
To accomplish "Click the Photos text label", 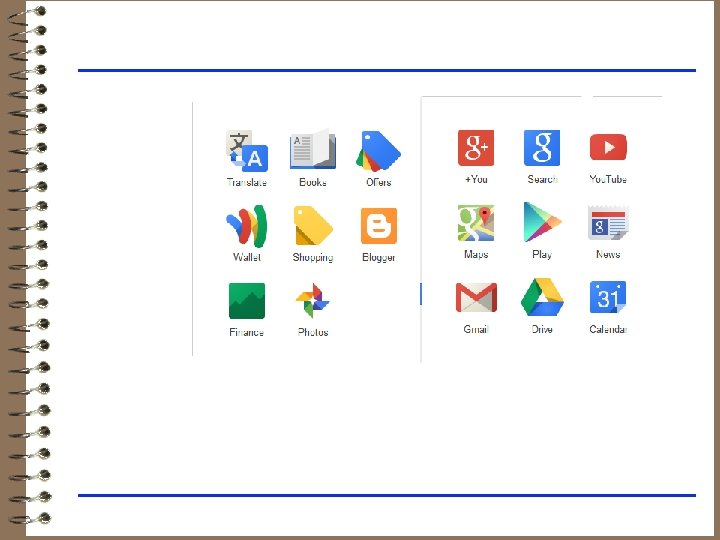I will (x=313, y=332).
